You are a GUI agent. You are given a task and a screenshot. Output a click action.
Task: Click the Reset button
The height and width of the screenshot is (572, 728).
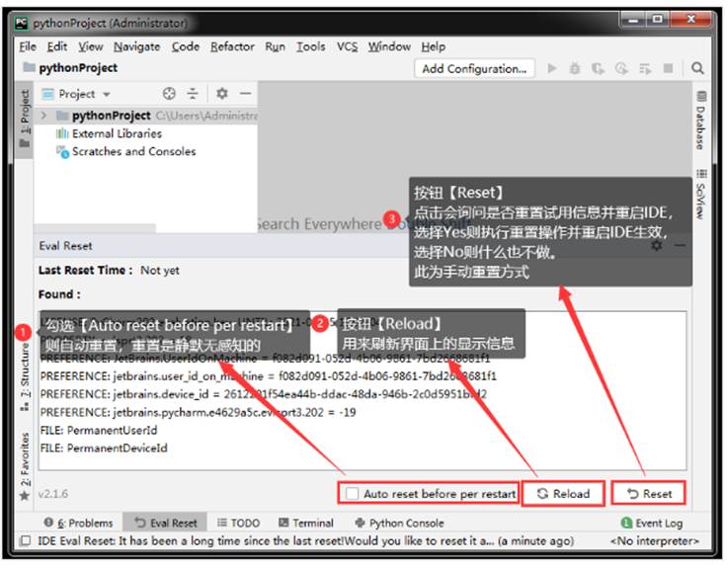coord(649,494)
